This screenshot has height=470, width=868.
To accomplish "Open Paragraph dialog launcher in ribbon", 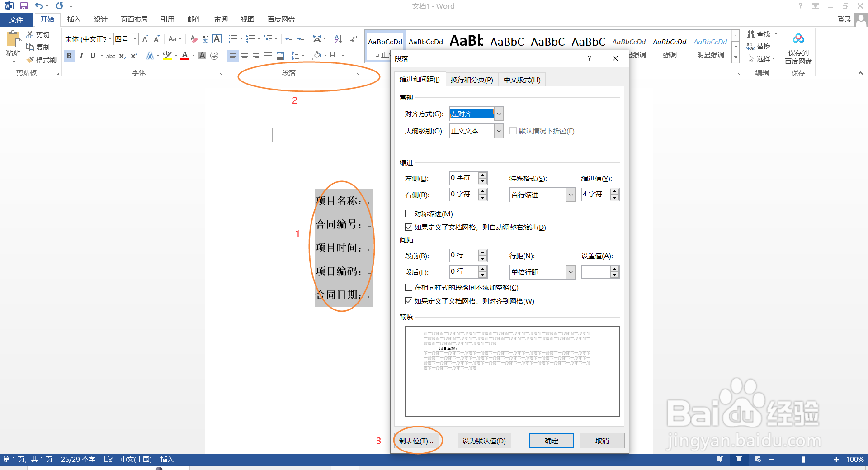I will (357, 73).
